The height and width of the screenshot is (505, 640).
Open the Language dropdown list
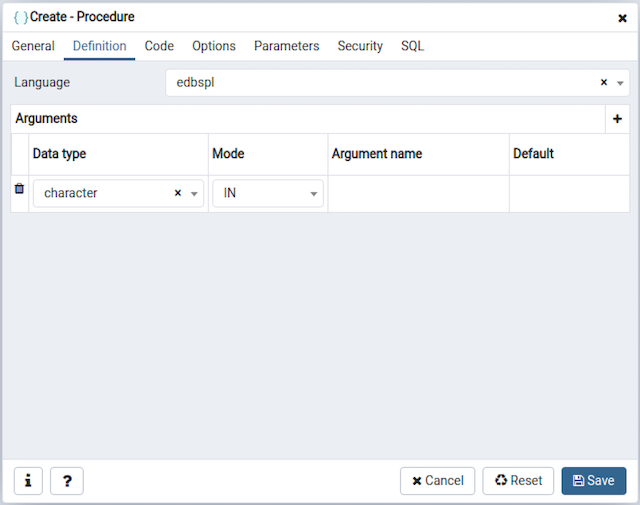[x=620, y=83]
